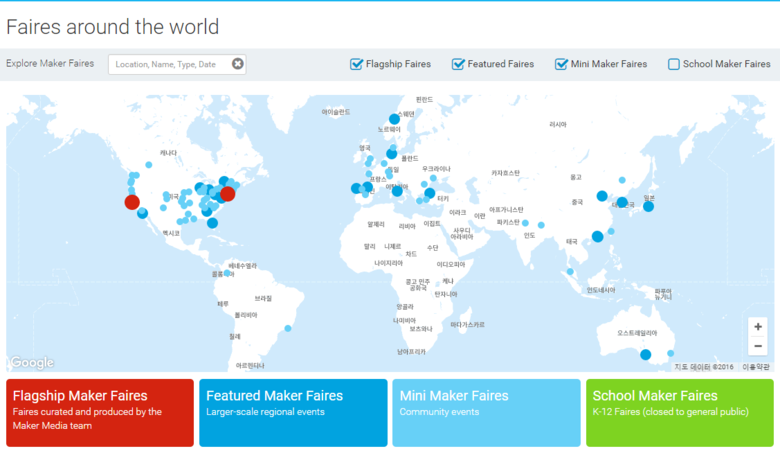Select the light-blue marker in western Canada
Viewport: 780px width, 451px height.
[149, 165]
